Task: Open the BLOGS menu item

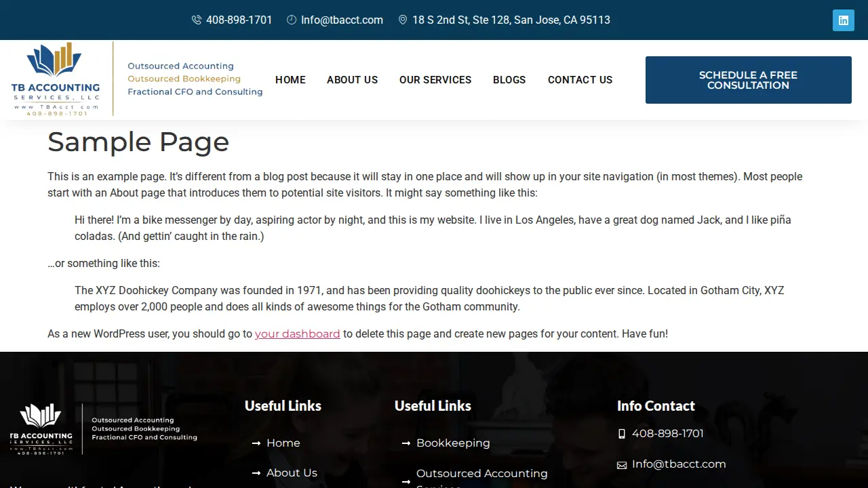Action: click(x=509, y=80)
